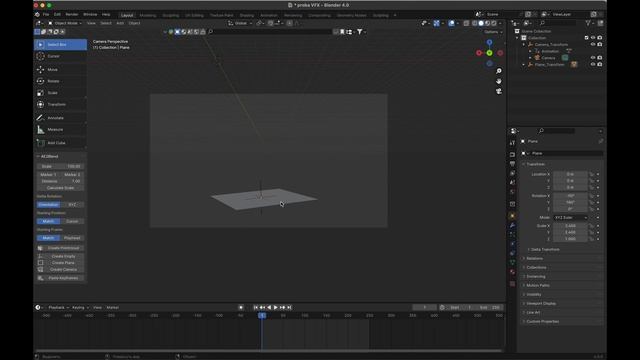Expand the Delta Transform section
This screenshot has width=640, height=360.
click(x=544, y=249)
